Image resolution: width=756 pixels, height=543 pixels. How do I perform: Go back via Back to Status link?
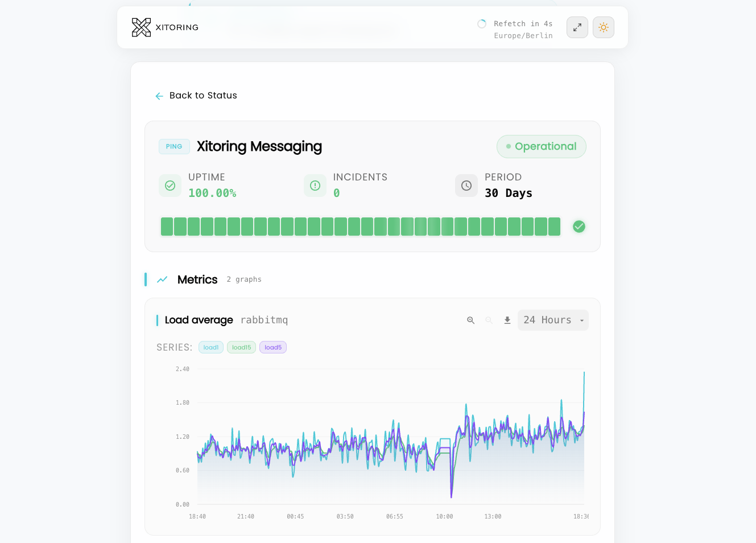(203, 96)
